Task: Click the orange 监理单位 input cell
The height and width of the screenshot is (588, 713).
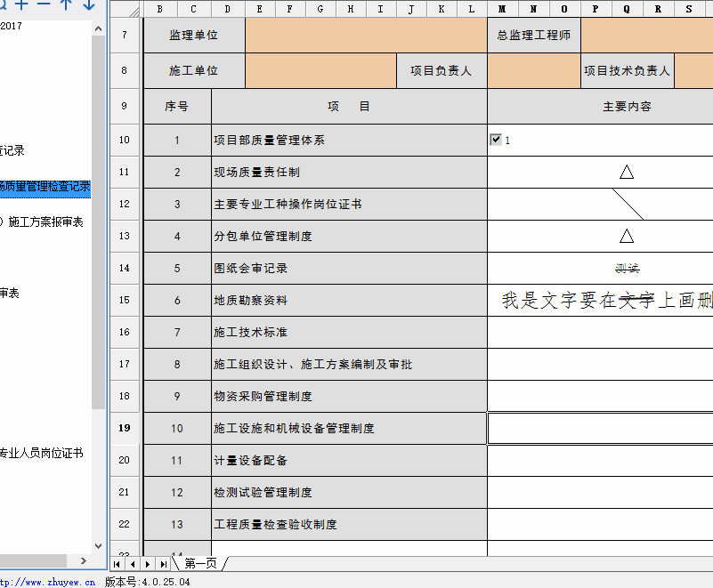Action: tap(365, 37)
